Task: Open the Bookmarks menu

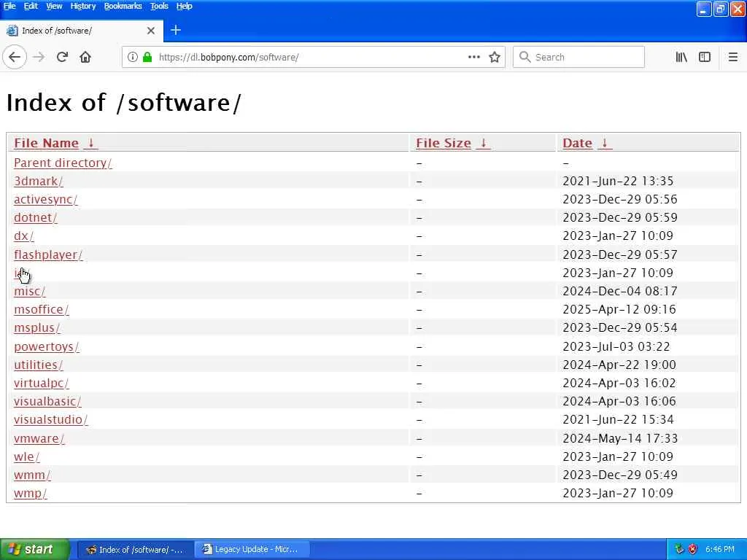Action: (123, 6)
